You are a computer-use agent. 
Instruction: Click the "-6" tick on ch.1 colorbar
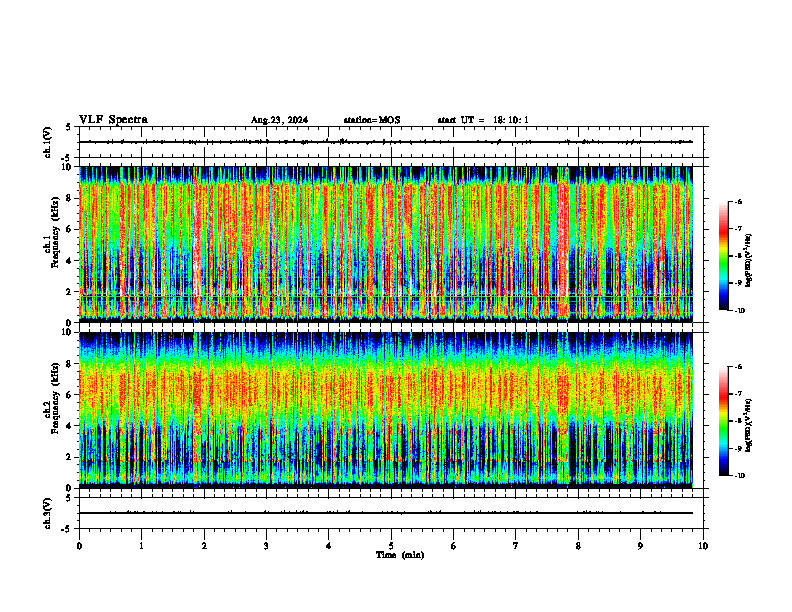click(x=738, y=202)
